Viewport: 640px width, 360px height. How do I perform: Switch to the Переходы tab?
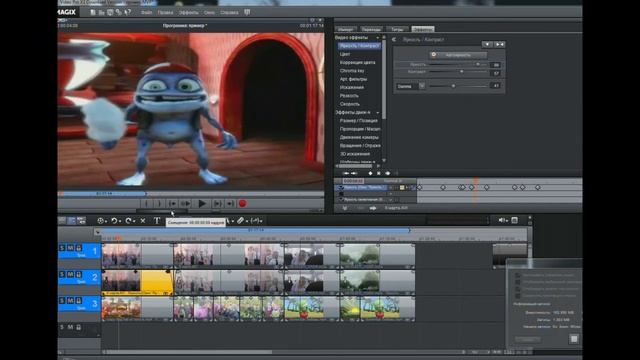(371, 29)
